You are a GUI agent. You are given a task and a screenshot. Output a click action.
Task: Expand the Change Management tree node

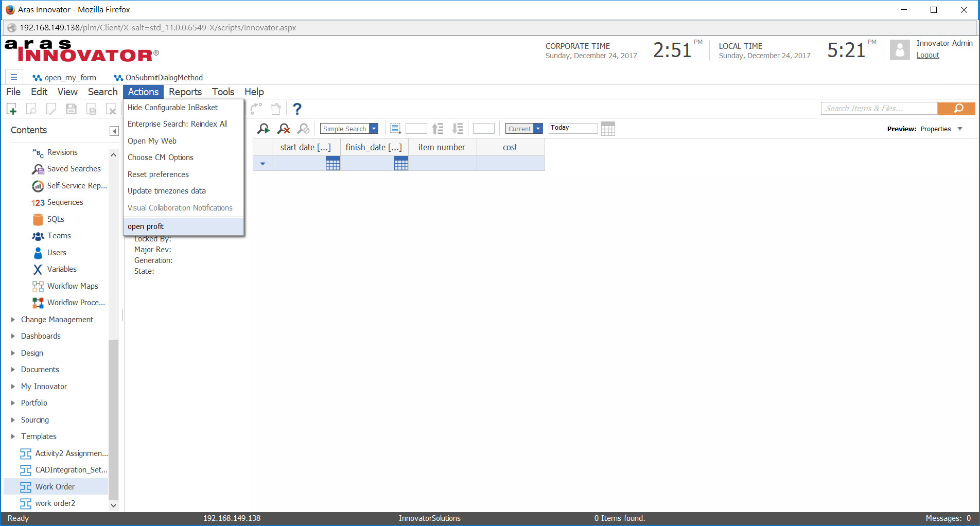13,320
